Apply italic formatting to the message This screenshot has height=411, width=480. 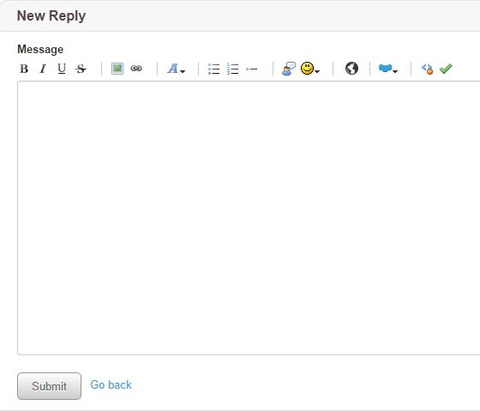pos(43,69)
